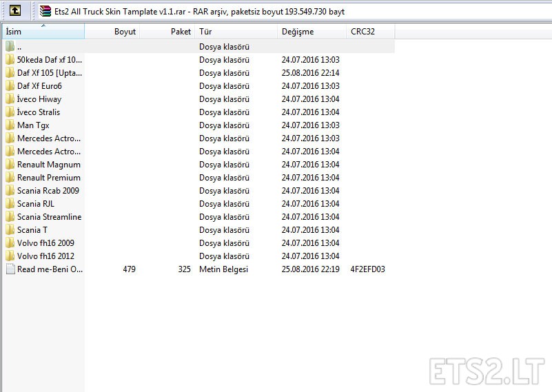The height and width of the screenshot is (392, 552).
Task: Sort by the Paket column header
Action: [167, 31]
